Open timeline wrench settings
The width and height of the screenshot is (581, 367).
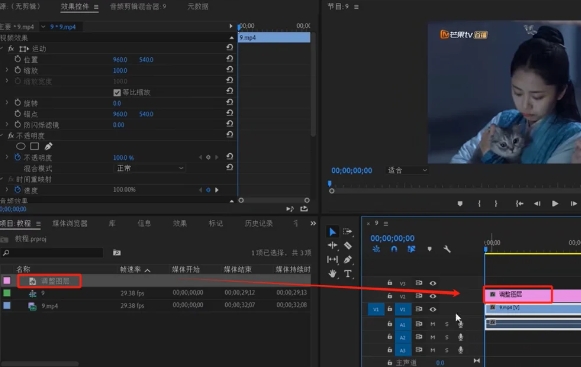coord(447,249)
